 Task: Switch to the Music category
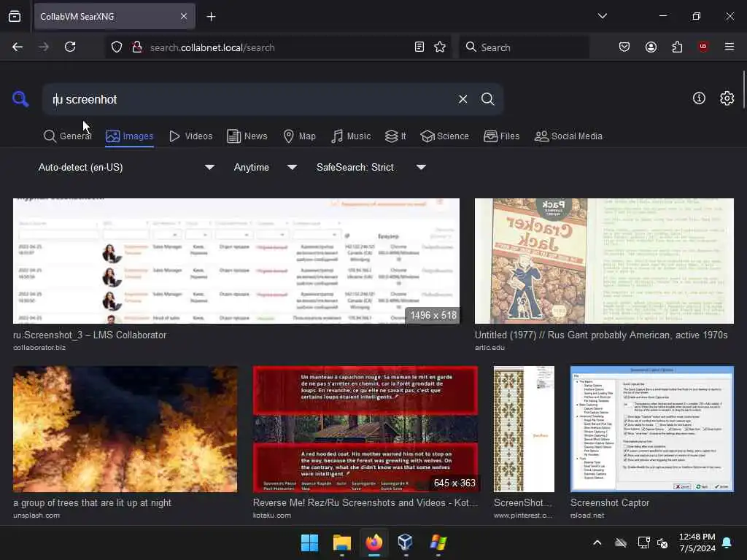click(351, 136)
